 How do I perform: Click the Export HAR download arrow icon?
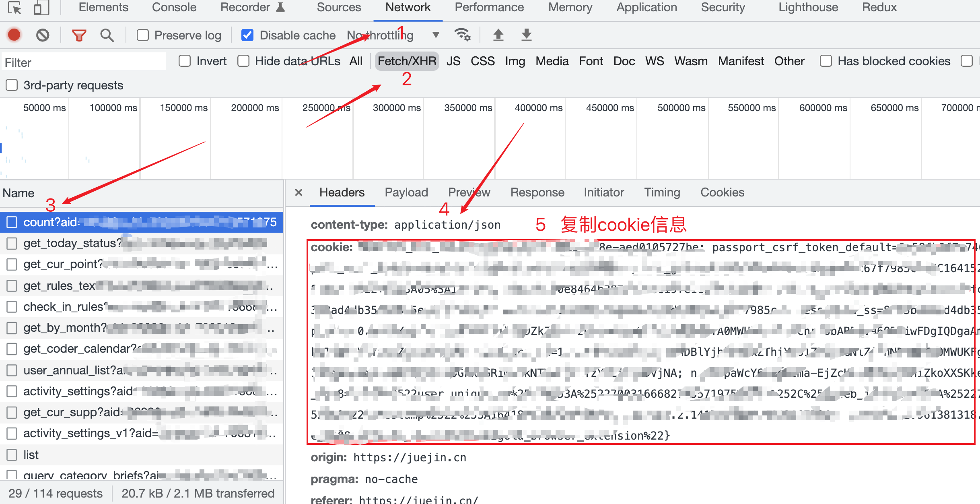pyautogui.click(x=526, y=35)
